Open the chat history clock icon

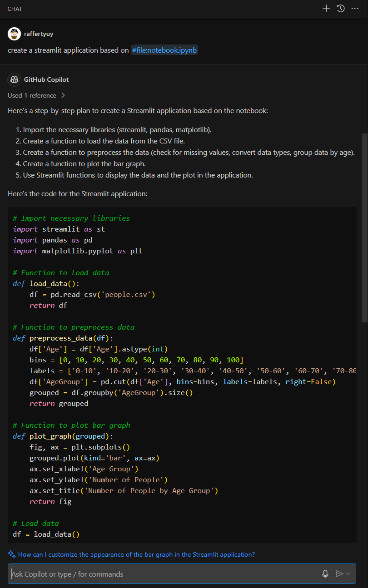[x=340, y=8]
